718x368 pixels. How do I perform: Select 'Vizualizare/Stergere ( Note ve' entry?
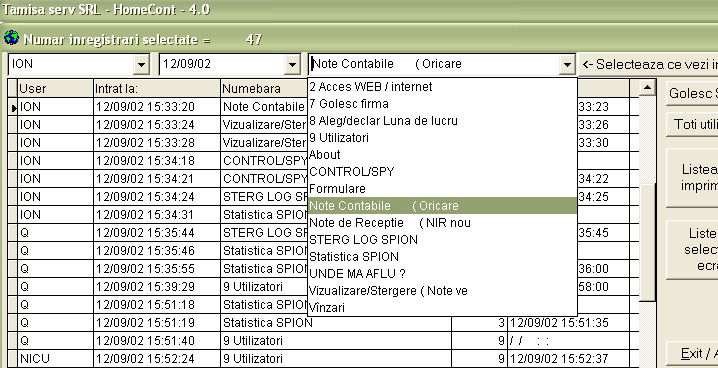[442, 290]
